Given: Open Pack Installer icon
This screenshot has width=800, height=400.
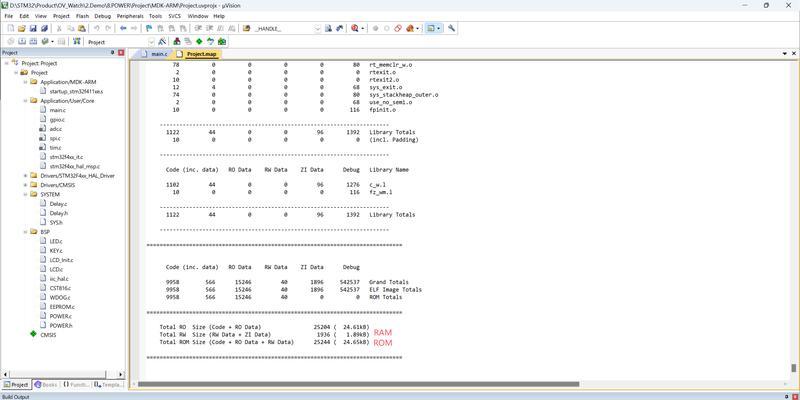Looking at the screenshot, I should click(221, 41).
